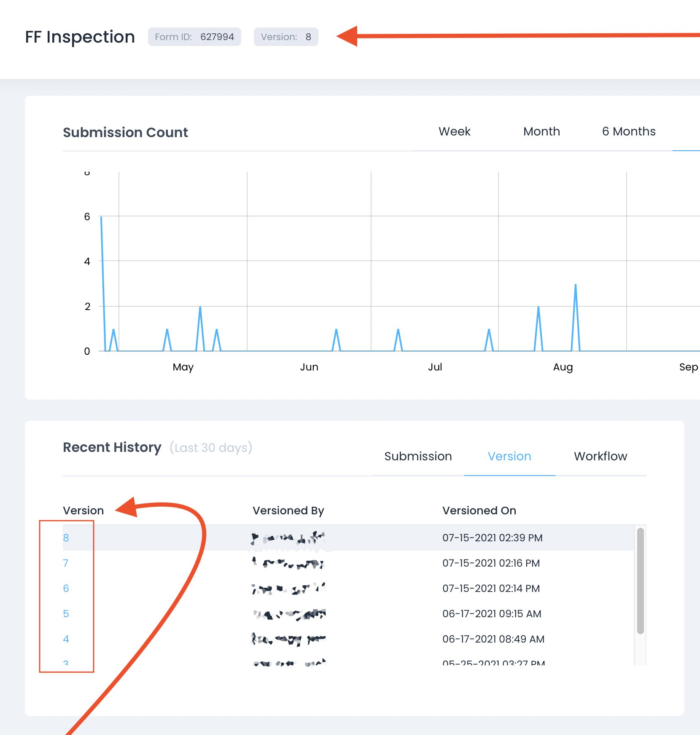Open version 8 link in history
This screenshot has height=735, width=700.
click(66, 538)
